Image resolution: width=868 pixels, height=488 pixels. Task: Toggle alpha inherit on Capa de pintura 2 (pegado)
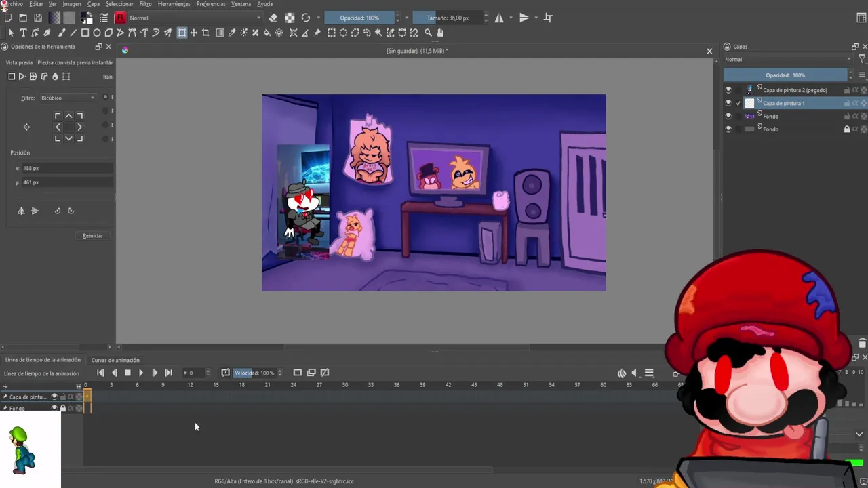(855, 90)
